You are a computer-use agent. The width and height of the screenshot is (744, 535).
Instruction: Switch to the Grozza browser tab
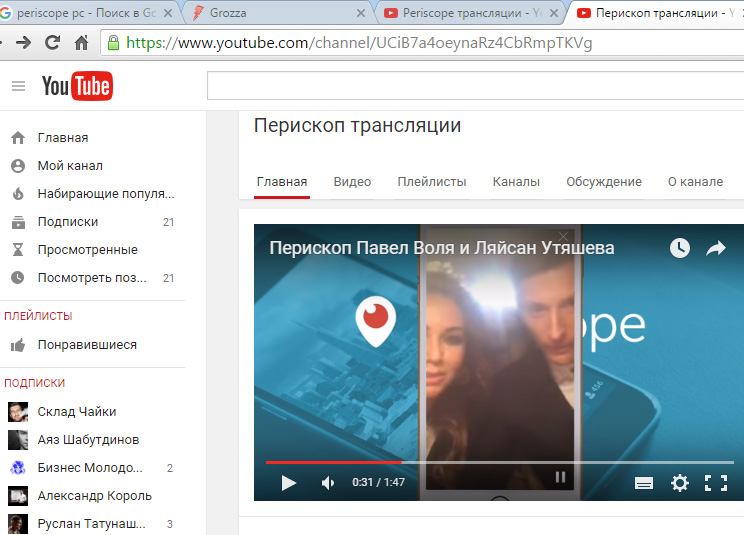point(278,13)
